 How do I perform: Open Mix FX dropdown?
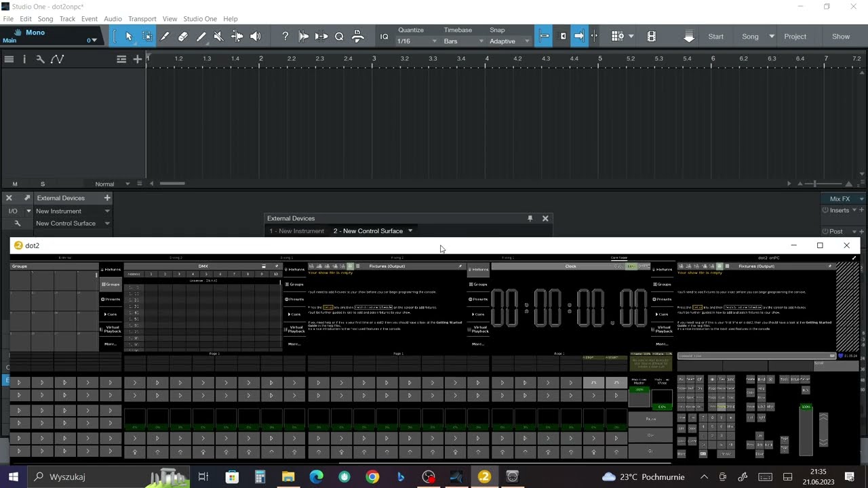tap(862, 199)
